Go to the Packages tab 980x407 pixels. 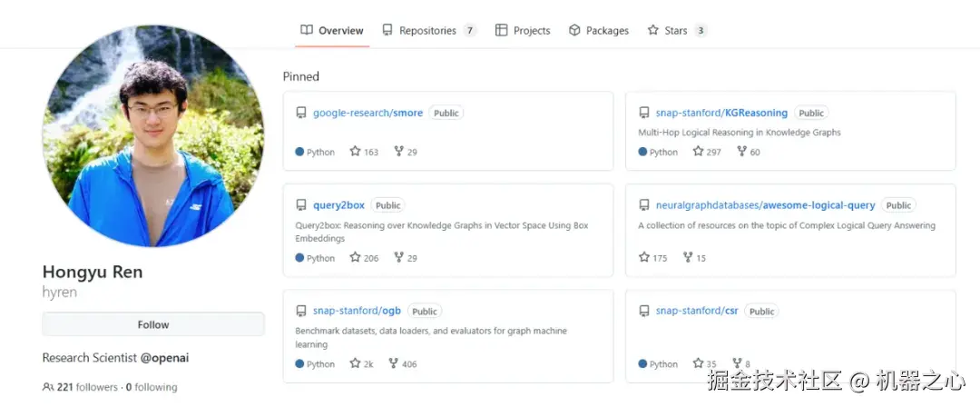pyautogui.click(x=599, y=30)
